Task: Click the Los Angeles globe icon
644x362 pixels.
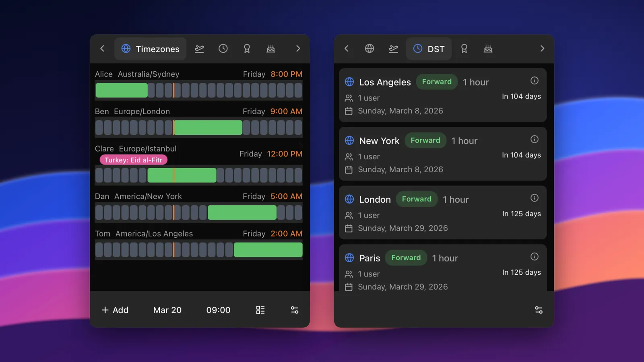Action: click(x=349, y=82)
